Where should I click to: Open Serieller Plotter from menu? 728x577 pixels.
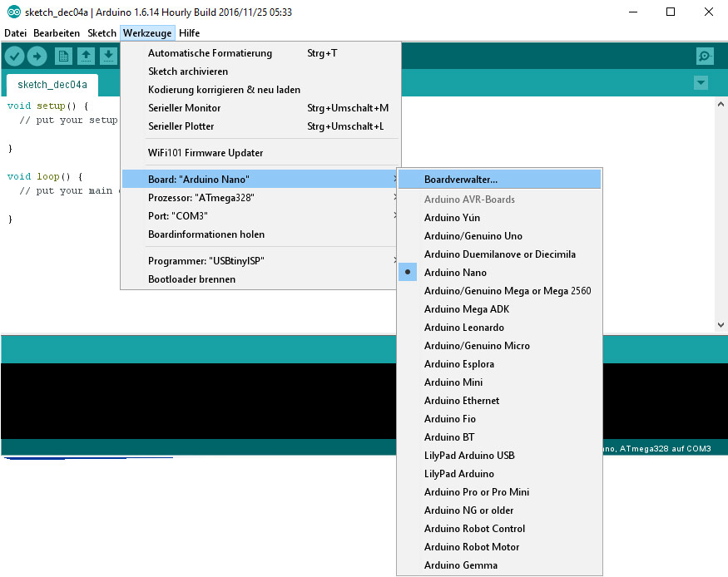(260, 126)
